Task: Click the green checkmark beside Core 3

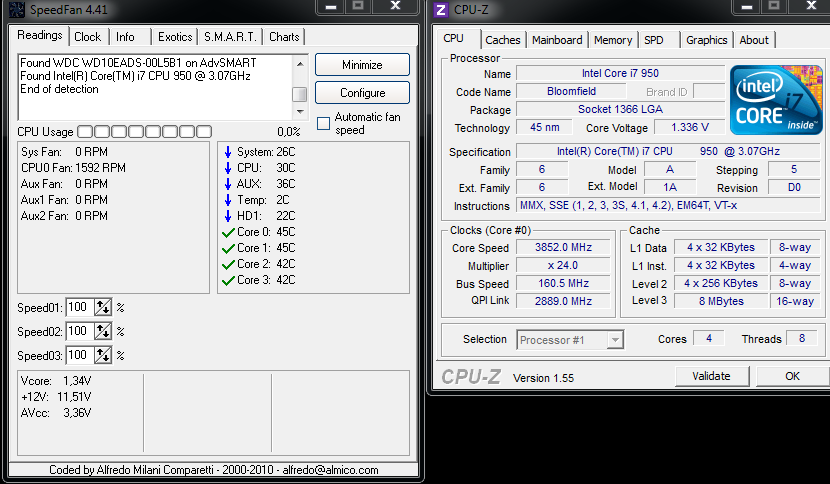Action: pyautogui.click(x=228, y=280)
